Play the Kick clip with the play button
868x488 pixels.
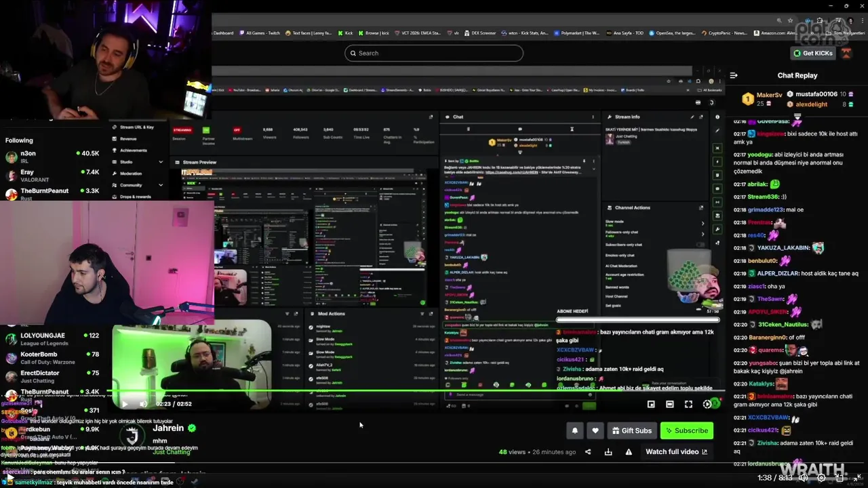[124, 404]
